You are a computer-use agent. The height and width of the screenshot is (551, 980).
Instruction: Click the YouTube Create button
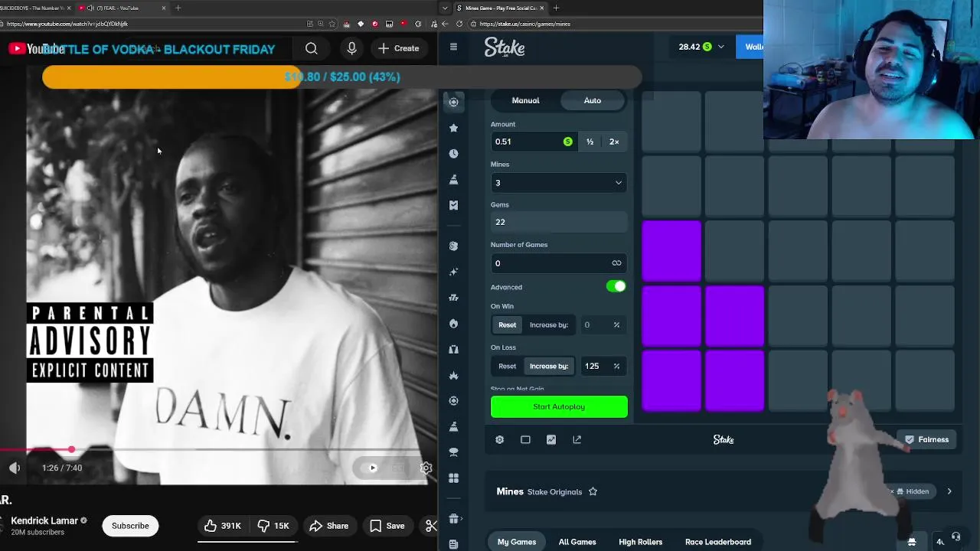click(399, 48)
